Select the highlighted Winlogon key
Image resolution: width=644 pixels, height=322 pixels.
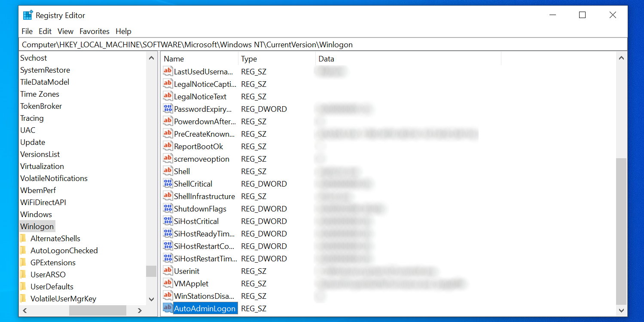point(37,227)
